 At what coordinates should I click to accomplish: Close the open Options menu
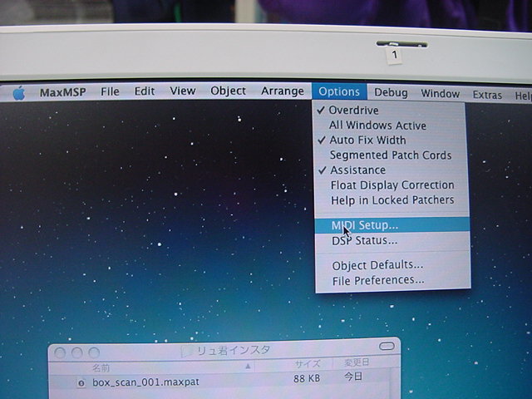pos(339,91)
